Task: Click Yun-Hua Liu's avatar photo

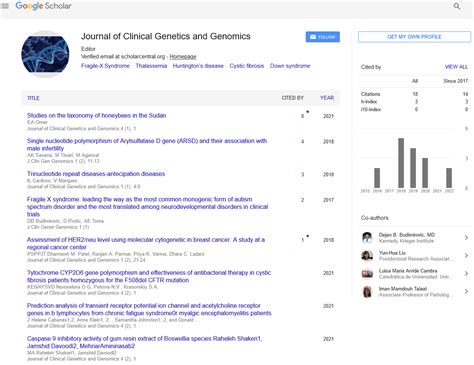Action: [x=367, y=256]
